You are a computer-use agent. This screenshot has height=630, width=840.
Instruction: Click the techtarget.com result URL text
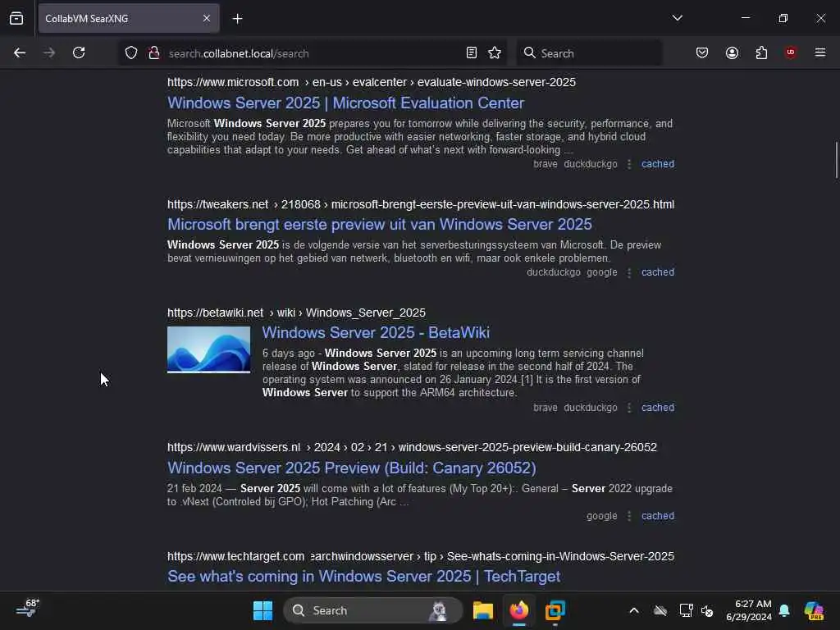point(421,556)
